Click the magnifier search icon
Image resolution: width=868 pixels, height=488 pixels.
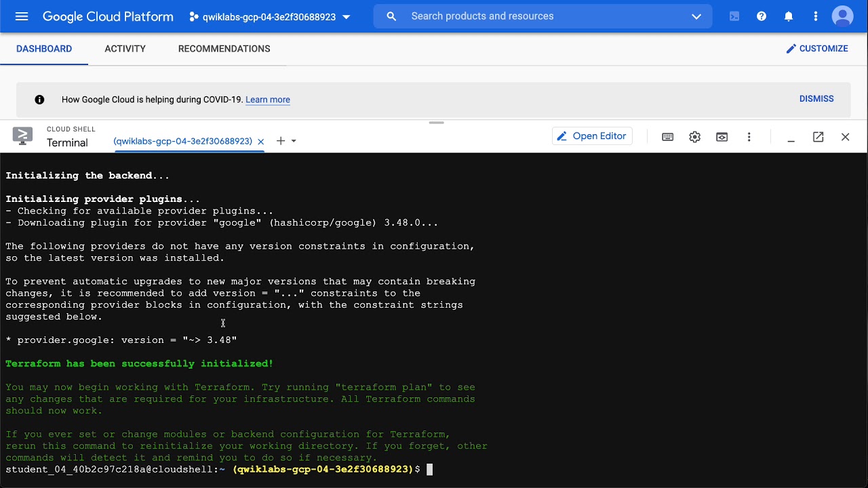391,16
